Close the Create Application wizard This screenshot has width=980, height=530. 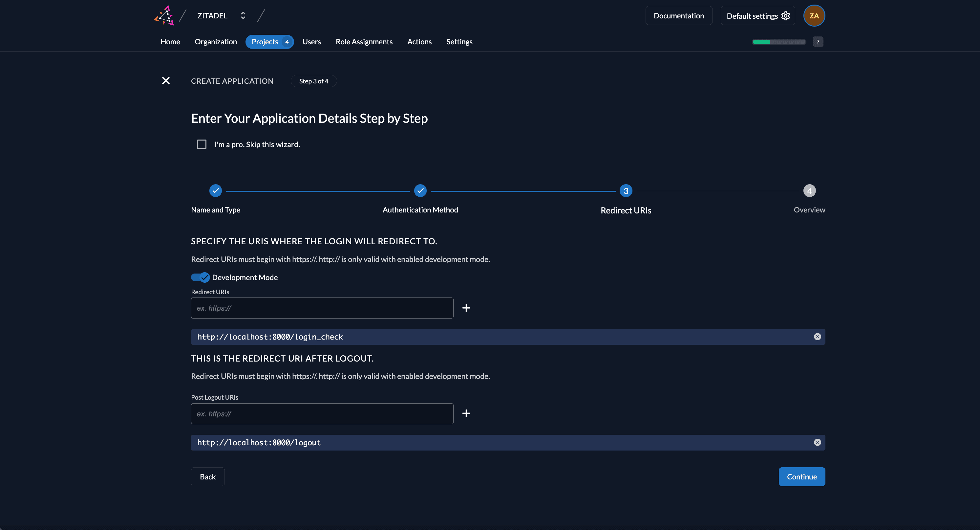[x=165, y=81]
